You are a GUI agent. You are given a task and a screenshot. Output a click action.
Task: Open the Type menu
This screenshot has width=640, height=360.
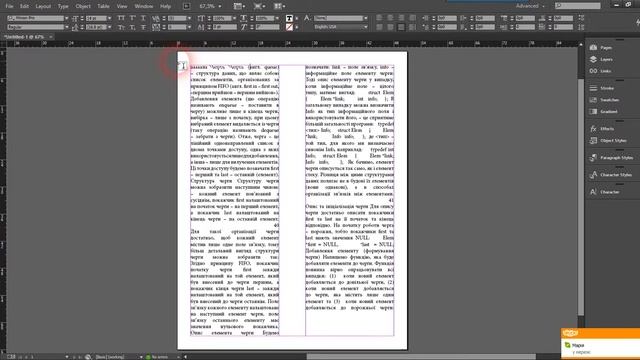tap(63, 6)
